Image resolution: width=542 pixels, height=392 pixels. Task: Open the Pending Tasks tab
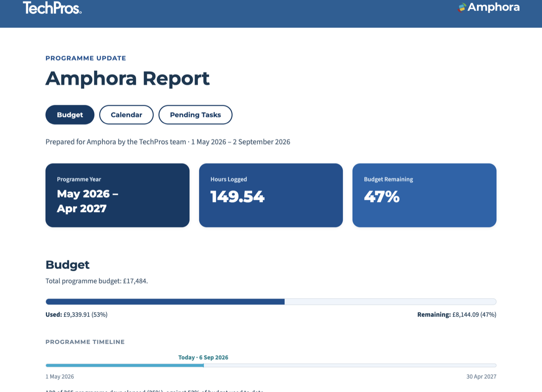click(x=196, y=115)
